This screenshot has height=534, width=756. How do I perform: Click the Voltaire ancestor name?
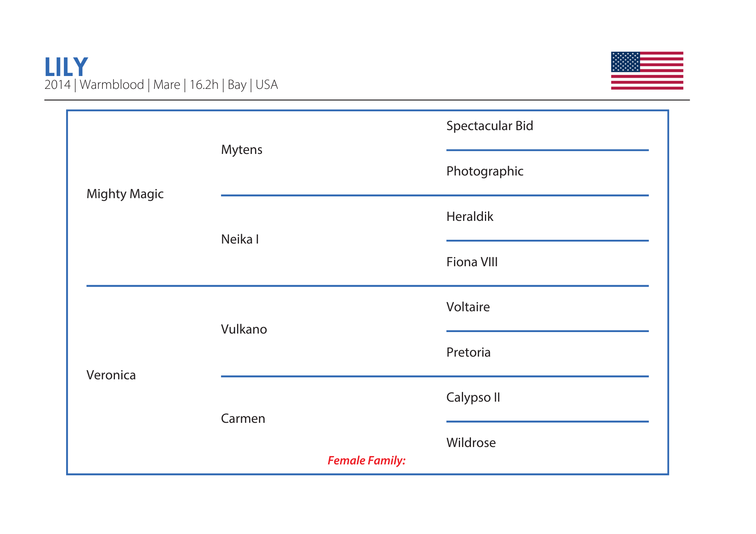(468, 307)
